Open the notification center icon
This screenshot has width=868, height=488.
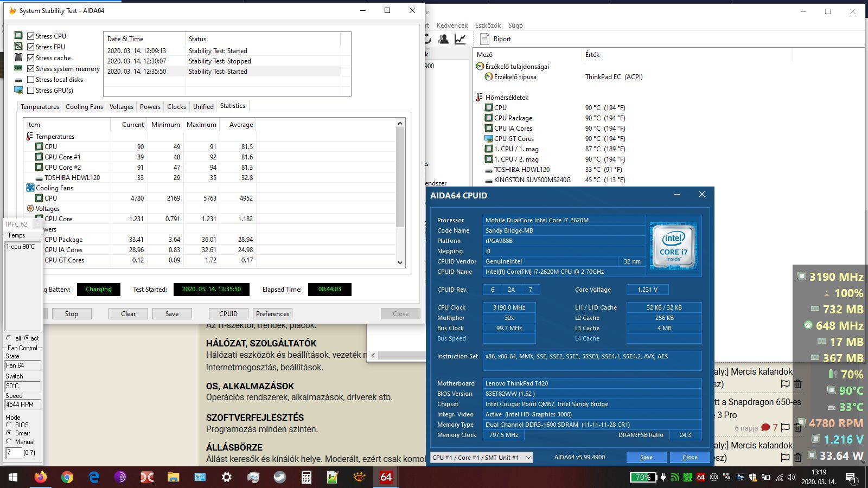point(851,478)
